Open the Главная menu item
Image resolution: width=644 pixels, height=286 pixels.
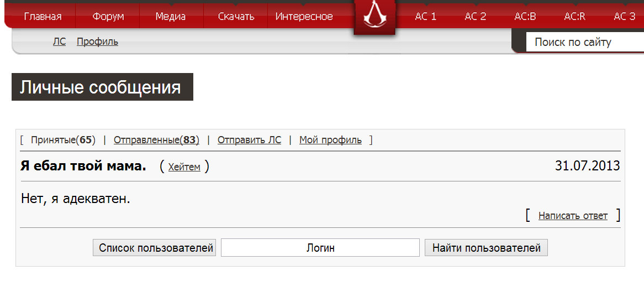click(x=43, y=17)
